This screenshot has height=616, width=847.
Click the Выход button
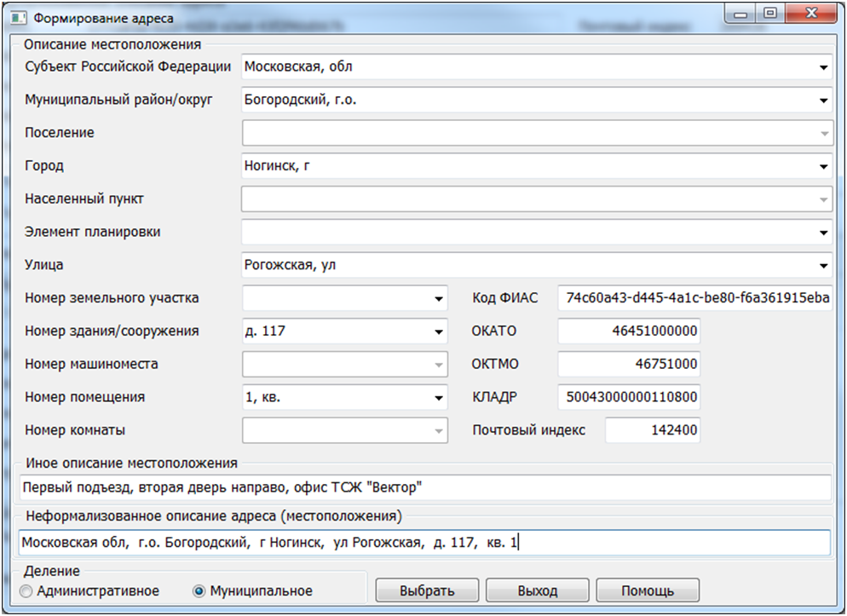[x=537, y=591]
